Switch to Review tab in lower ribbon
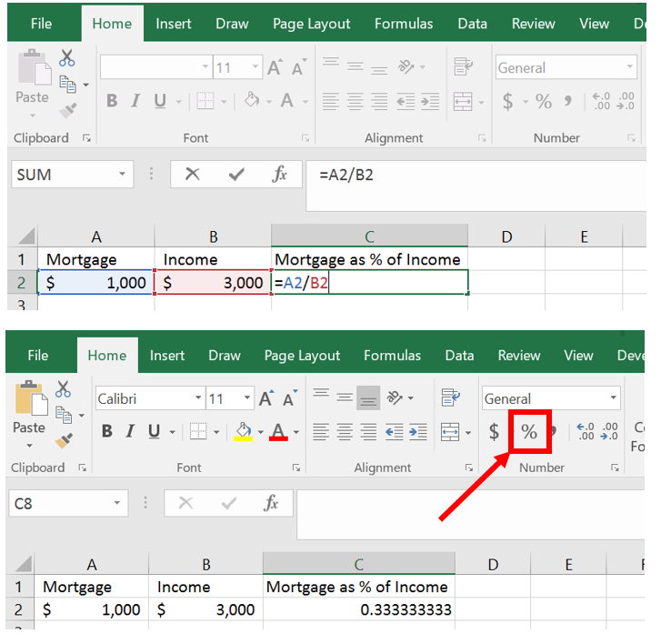Viewport: 661px width, 644px height. 519,356
